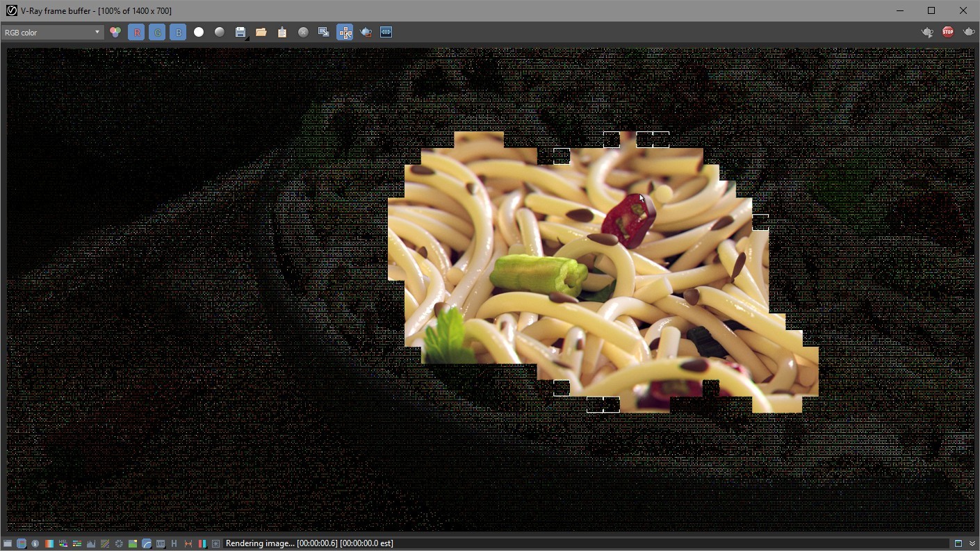
Task: Enable monochromatic mode (gray sphere)
Action: [x=220, y=33]
